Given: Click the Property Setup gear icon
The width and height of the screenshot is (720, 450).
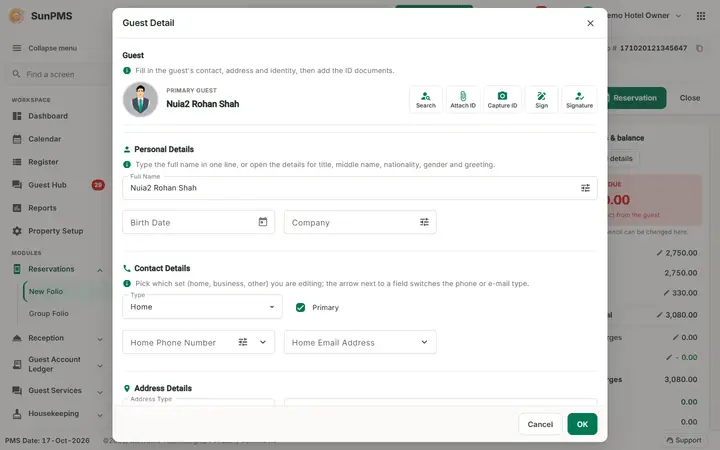Looking at the screenshot, I should point(17,231).
